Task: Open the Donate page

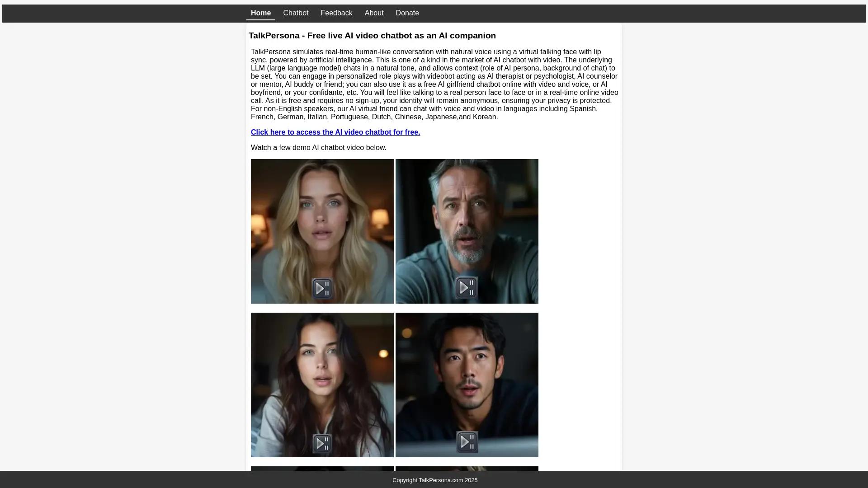Action: (x=407, y=13)
